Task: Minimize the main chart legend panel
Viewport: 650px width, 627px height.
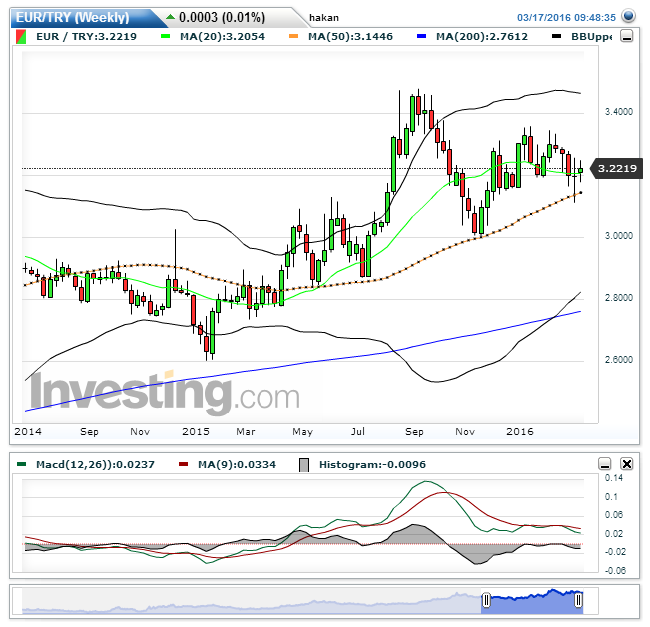Action: pyautogui.click(x=627, y=36)
